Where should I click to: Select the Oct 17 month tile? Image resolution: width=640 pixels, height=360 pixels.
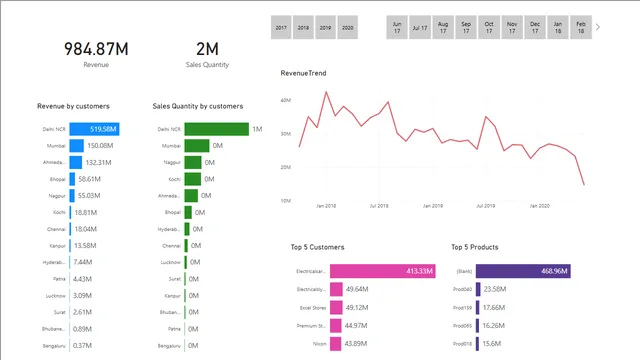click(489, 27)
